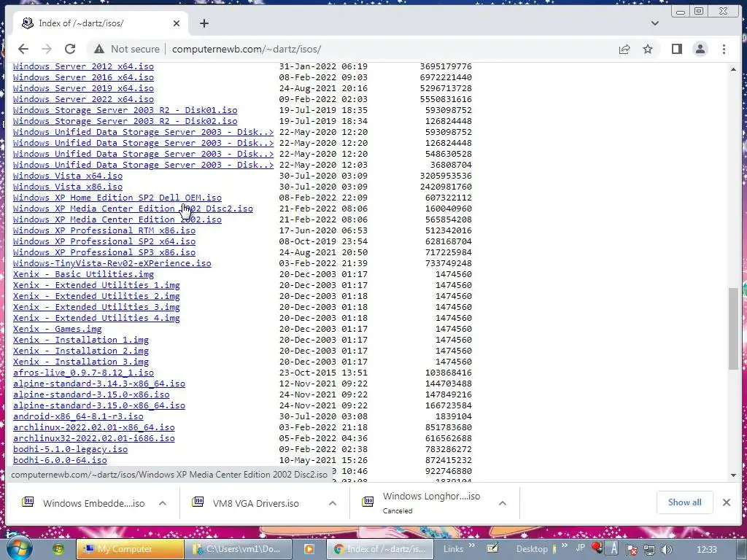Click the volume speaker tray icon

(x=667, y=550)
